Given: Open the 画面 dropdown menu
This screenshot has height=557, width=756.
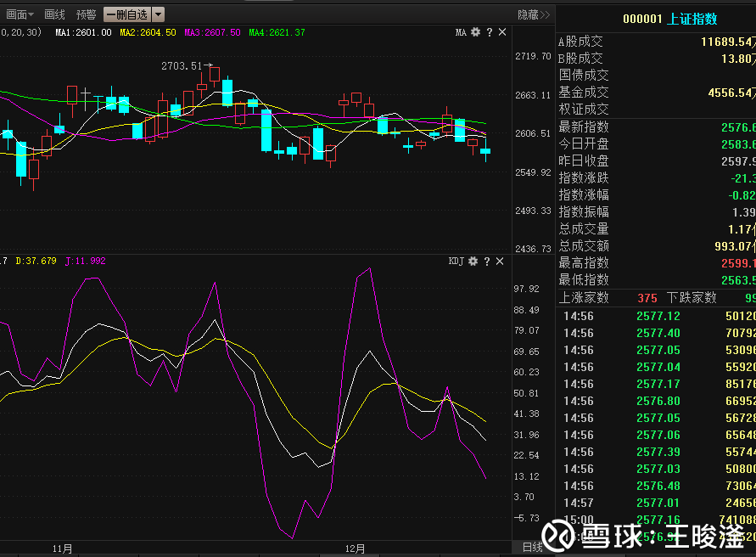Looking at the screenshot, I should tap(20, 15).
